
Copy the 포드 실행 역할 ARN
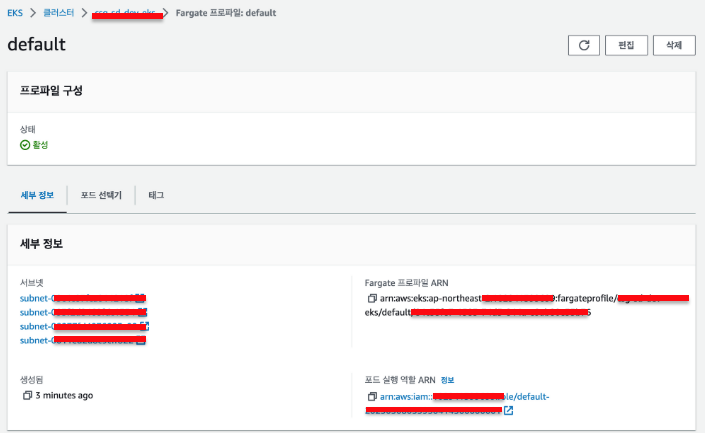point(372,397)
